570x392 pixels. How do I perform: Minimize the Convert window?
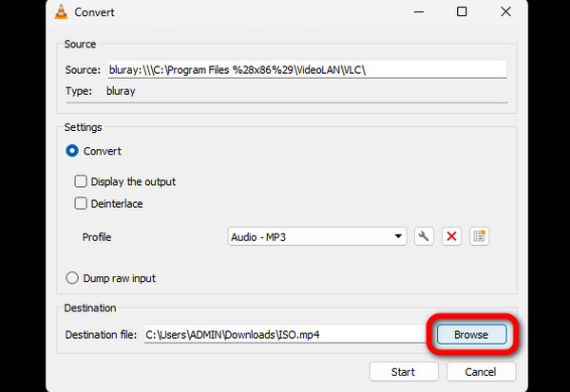pos(419,11)
